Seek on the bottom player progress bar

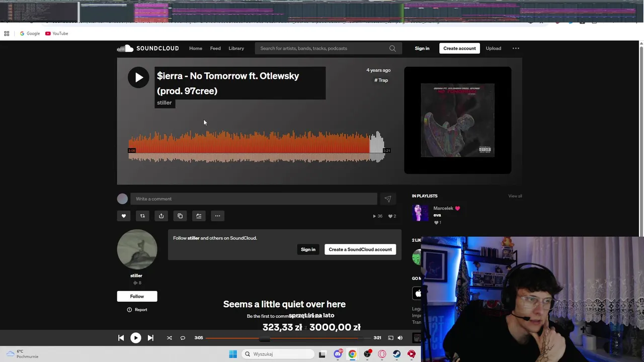(x=288, y=338)
